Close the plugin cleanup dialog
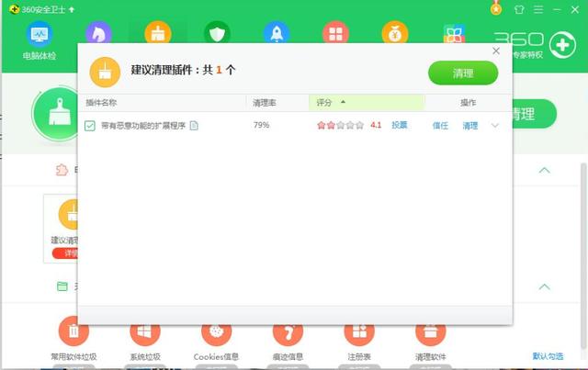Viewport: 588px width, 370px height. (496, 51)
